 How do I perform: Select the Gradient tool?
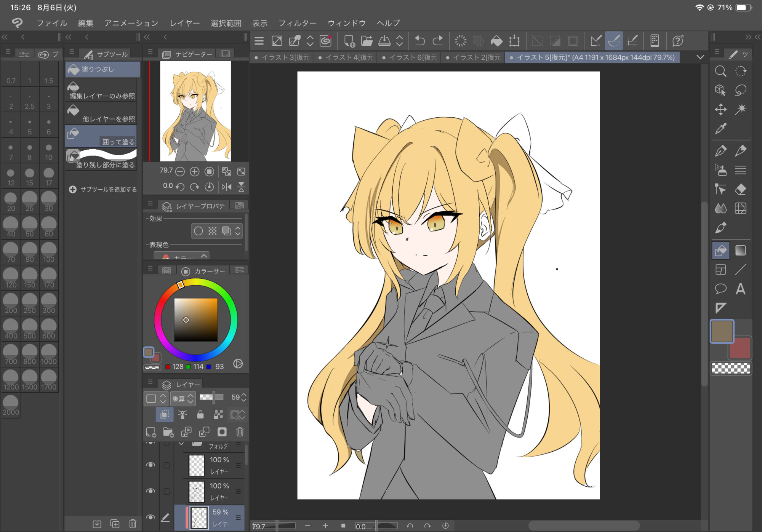[x=740, y=251]
